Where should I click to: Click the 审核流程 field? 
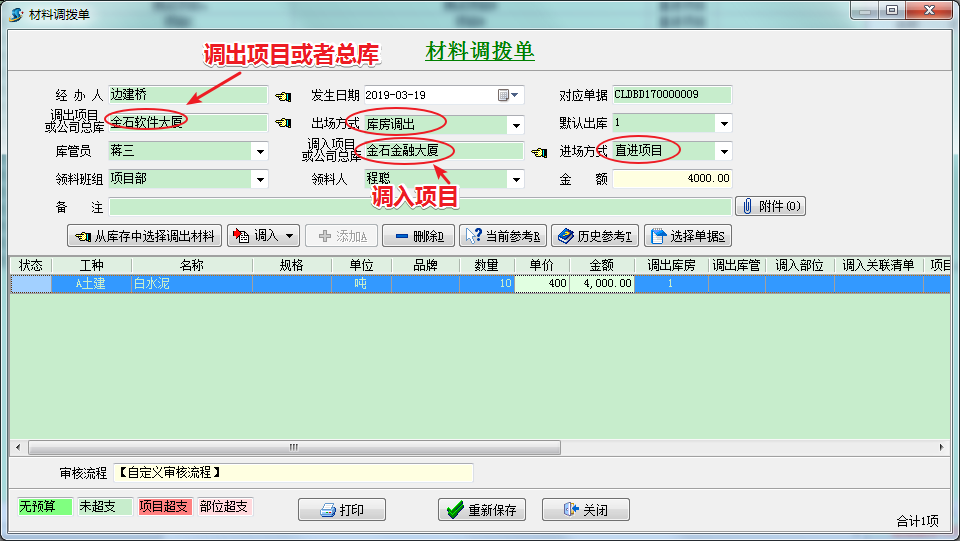point(293,472)
